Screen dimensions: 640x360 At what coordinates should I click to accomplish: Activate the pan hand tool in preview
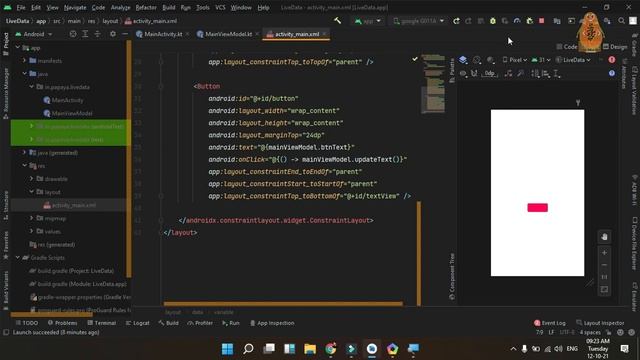tap(604, 237)
